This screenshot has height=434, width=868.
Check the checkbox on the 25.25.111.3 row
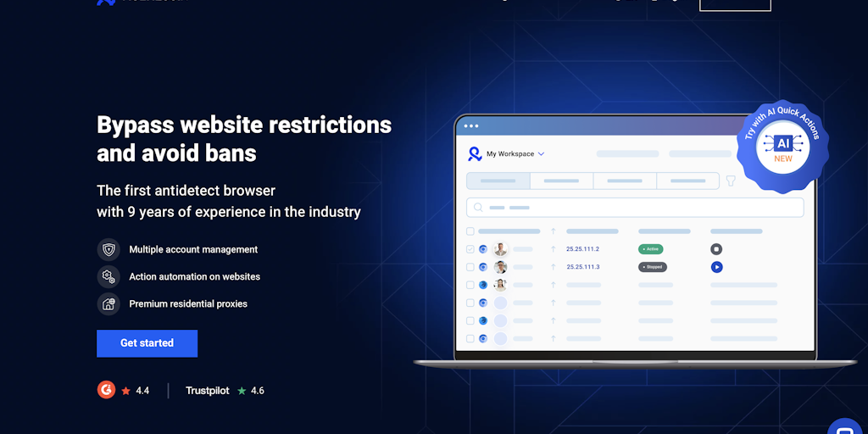[470, 267]
